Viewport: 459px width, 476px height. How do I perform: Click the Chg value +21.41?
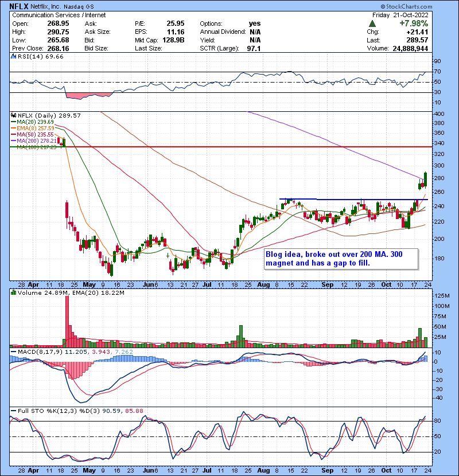tap(417, 32)
